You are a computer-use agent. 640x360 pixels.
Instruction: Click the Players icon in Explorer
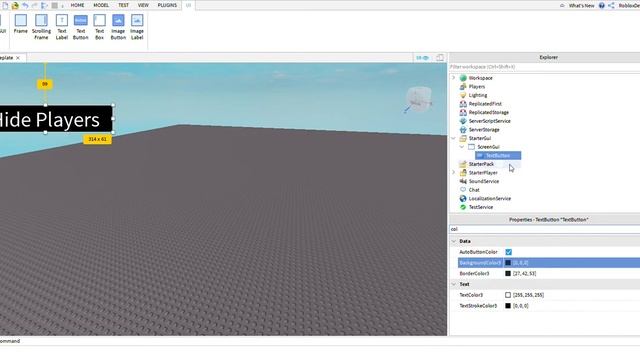pyautogui.click(x=463, y=87)
